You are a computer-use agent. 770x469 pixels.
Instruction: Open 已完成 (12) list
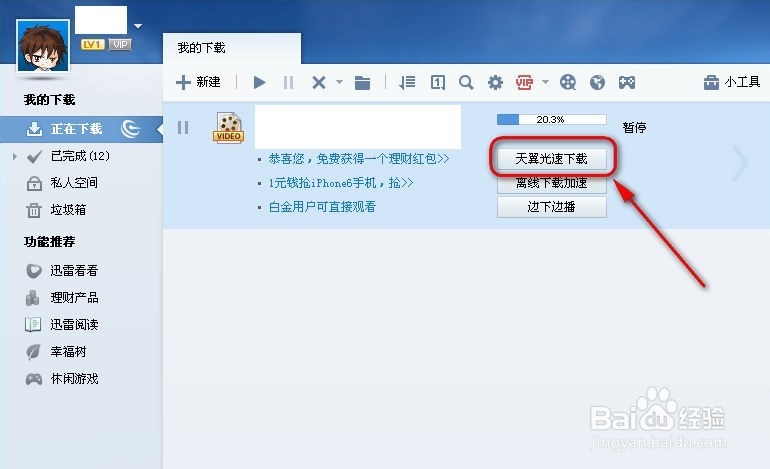[x=80, y=156]
